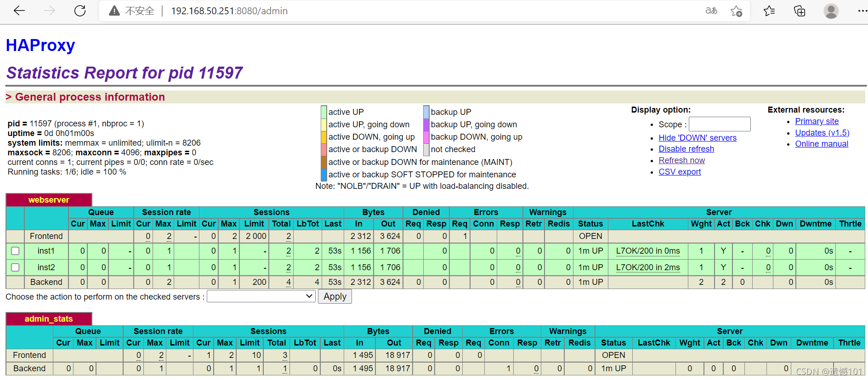This screenshot has width=868, height=380.
Task: Click the not-secure warning triangle icon
Action: [x=114, y=11]
